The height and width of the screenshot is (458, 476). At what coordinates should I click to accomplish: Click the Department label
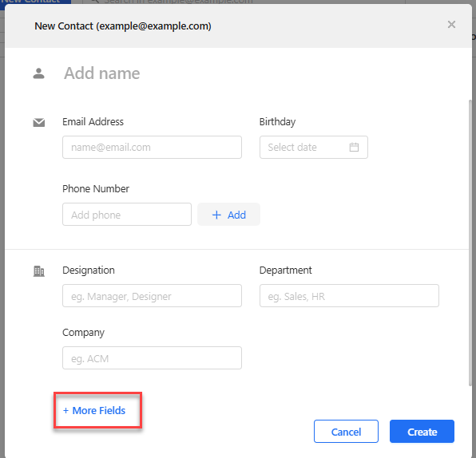coord(285,270)
